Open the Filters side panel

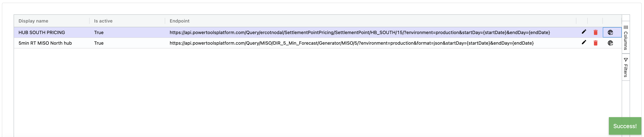click(626, 67)
